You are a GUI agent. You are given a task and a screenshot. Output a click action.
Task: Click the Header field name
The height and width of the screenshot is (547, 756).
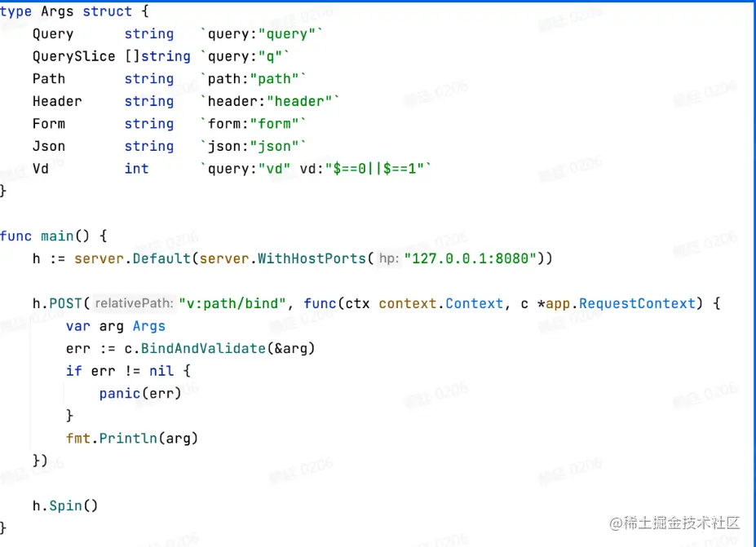tap(57, 101)
